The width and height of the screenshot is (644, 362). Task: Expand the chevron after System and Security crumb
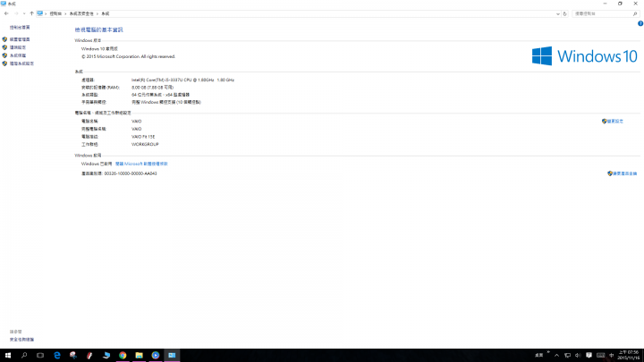point(97,13)
